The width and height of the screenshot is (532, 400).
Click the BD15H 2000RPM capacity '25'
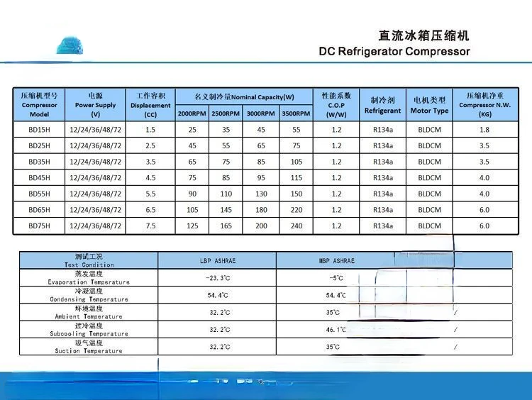pos(192,130)
